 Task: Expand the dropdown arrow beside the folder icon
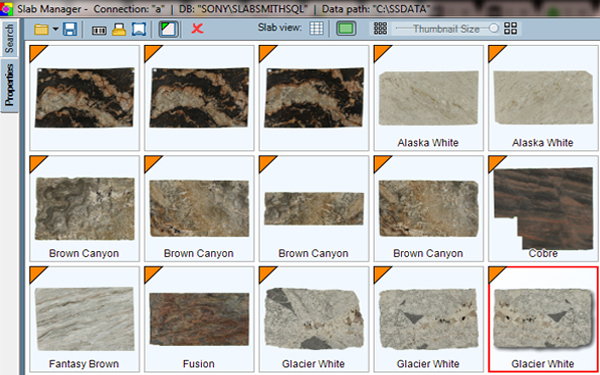tap(55, 29)
